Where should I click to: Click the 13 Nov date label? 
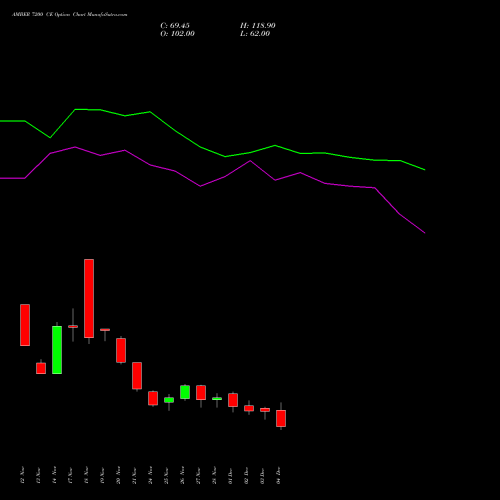(38, 475)
